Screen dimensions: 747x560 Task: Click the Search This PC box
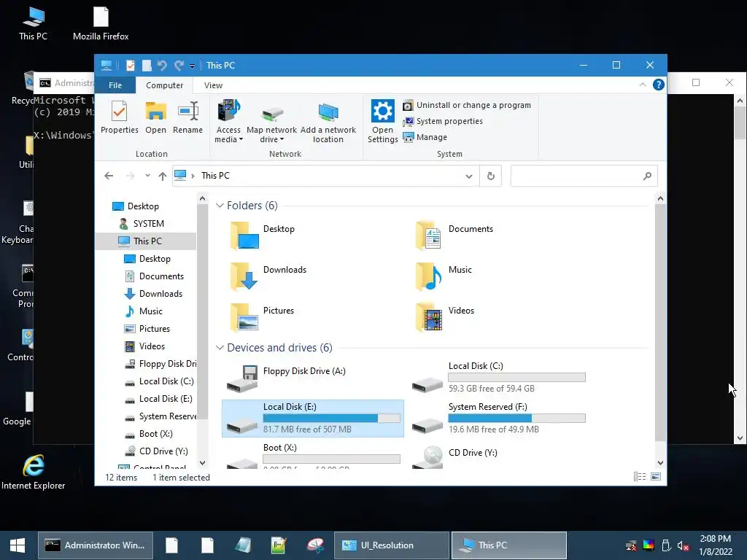584,176
